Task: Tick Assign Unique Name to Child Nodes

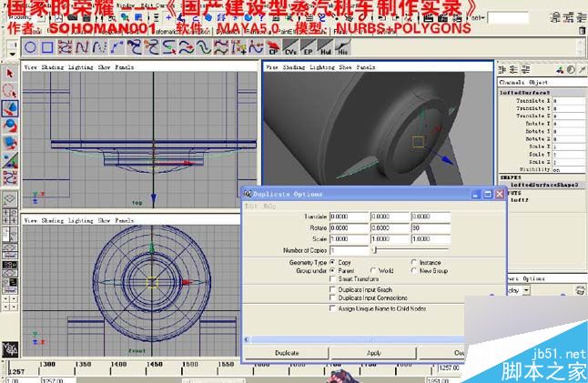Action: pyautogui.click(x=332, y=308)
